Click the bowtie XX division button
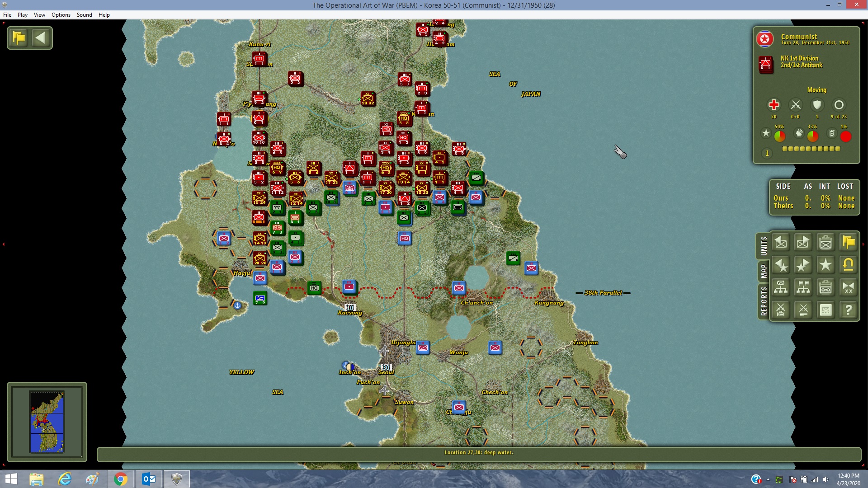This screenshot has width=868, height=488. coord(849,288)
